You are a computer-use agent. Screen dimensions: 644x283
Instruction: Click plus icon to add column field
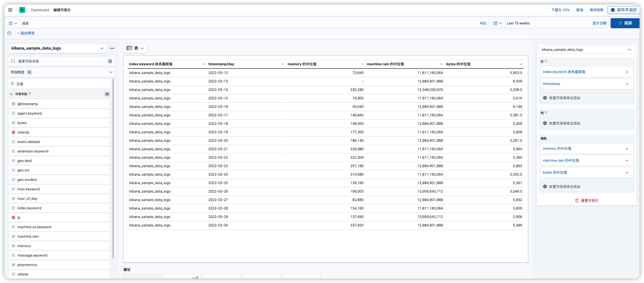click(x=545, y=123)
